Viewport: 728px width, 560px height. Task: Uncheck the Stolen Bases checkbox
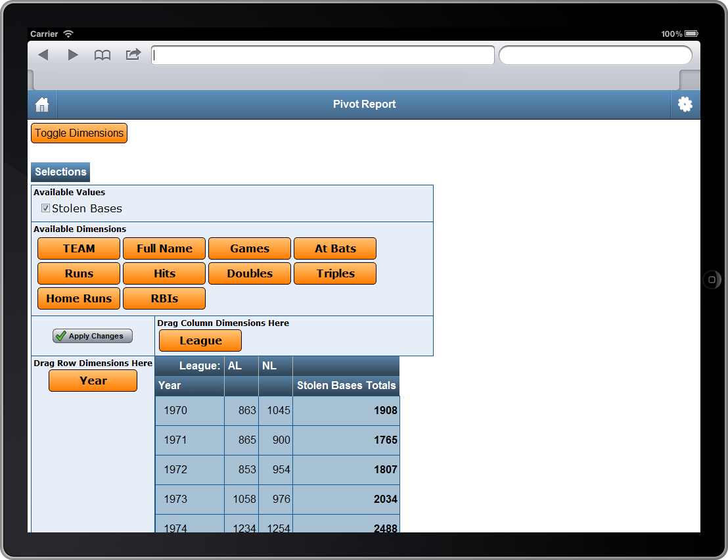pos(45,208)
